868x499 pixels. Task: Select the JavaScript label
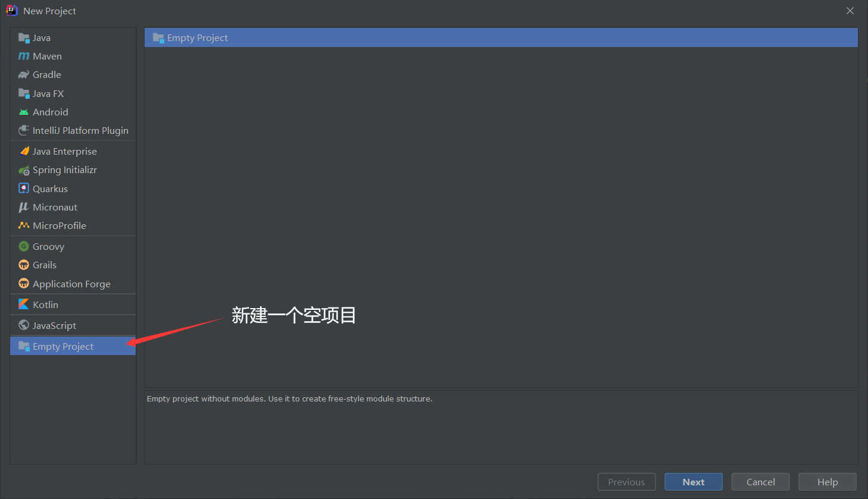coord(54,325)
